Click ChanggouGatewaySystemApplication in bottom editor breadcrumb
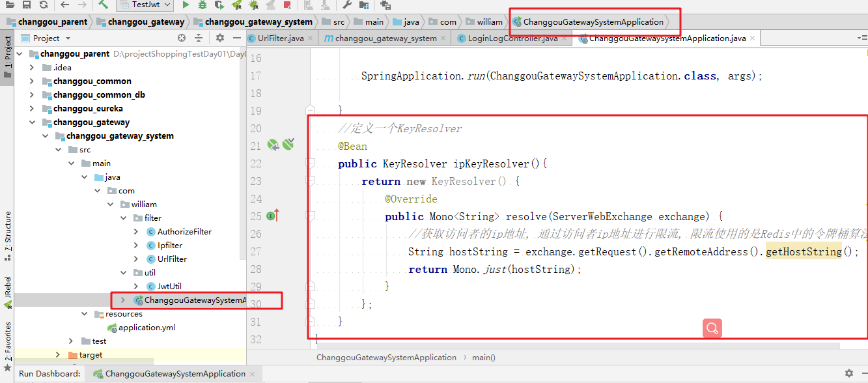This screenshot has height=383, width=868. 386,357
